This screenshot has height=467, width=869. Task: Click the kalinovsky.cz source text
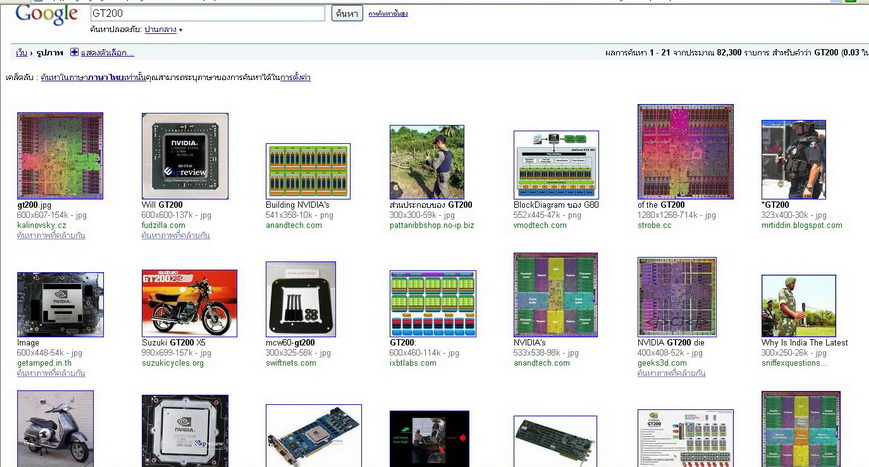click(42, 225)
